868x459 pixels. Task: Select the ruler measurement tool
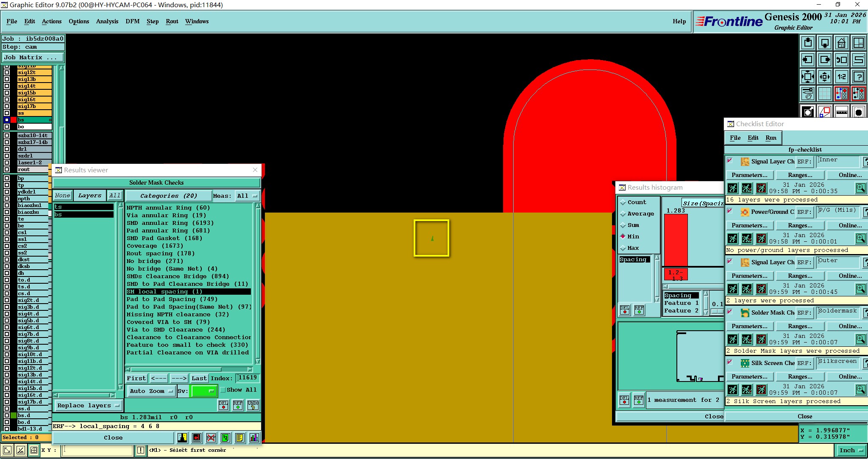pyautogui.click(x=841, y=112)
